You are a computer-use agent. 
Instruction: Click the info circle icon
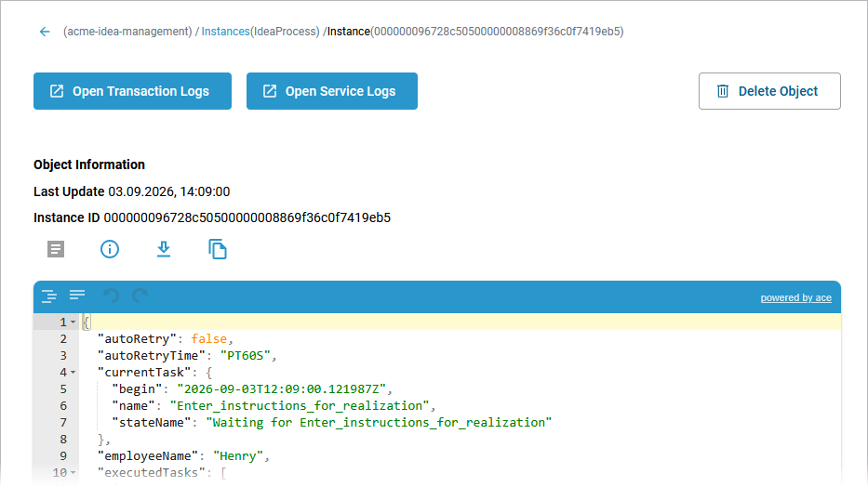pyautogui.click(x=110, y=249)
